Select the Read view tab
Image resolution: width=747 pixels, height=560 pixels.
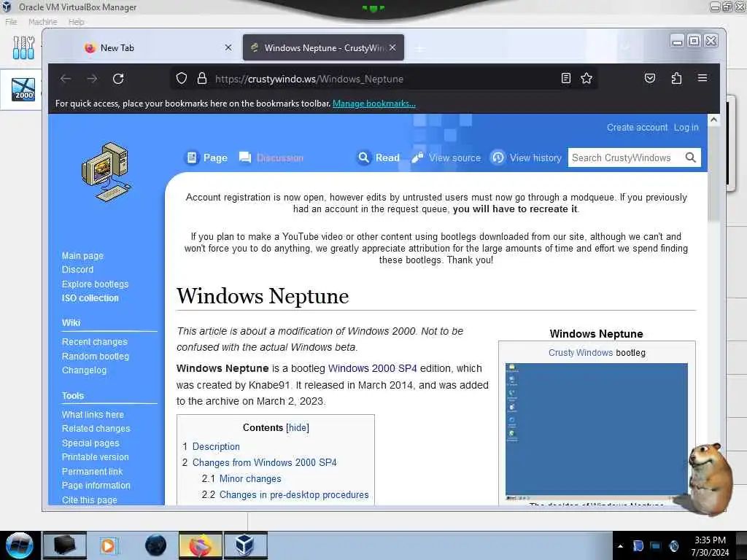[379, 157]
